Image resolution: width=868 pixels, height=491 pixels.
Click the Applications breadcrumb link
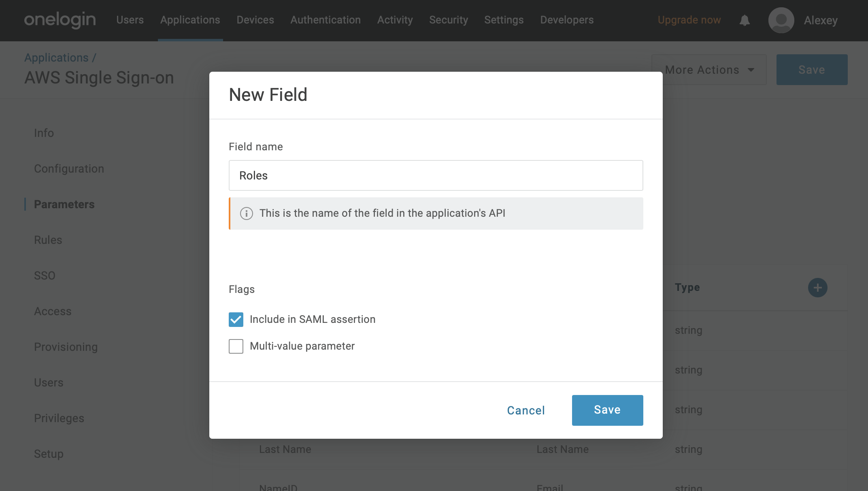[x=56, y=58]
